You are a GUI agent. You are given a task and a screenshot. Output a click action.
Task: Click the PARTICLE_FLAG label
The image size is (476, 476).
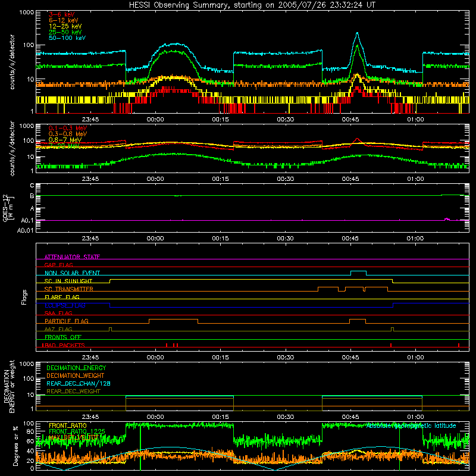coord(67,321)
